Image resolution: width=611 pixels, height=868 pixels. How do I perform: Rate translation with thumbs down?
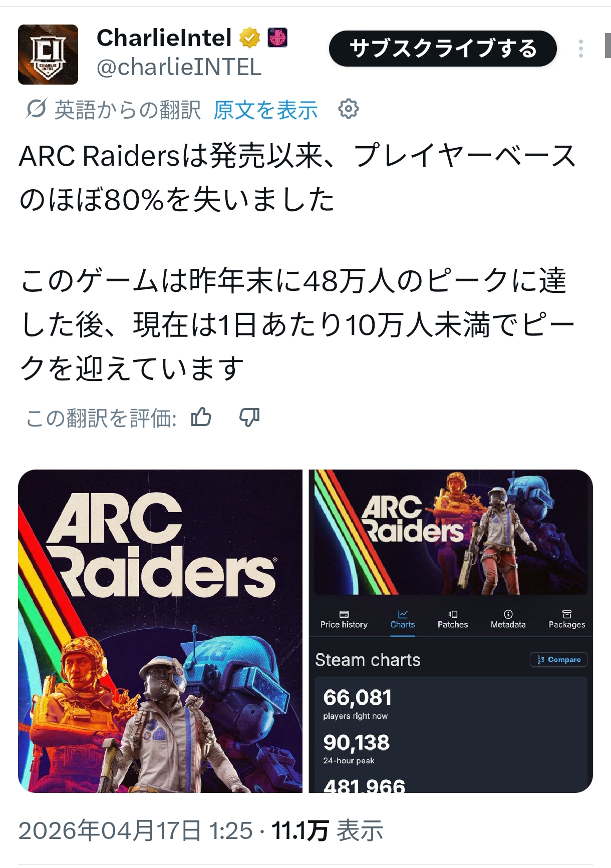[x=249, y=417]
